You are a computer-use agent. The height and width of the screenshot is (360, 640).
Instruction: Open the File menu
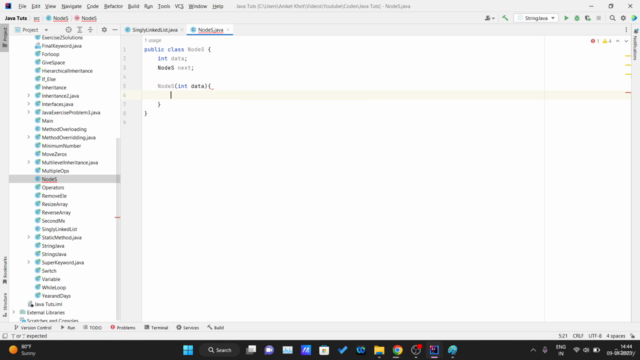click(x=22, y=6)
